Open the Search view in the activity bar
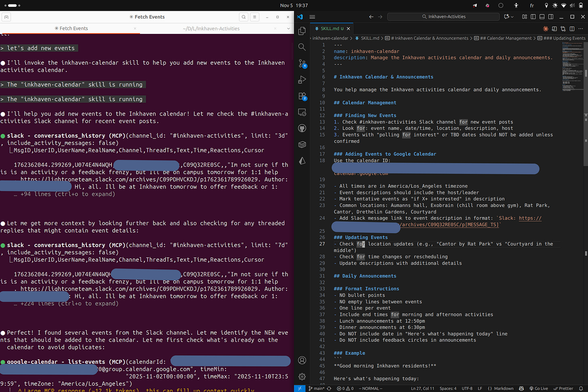The image size is (588, 392). (302, 47)
